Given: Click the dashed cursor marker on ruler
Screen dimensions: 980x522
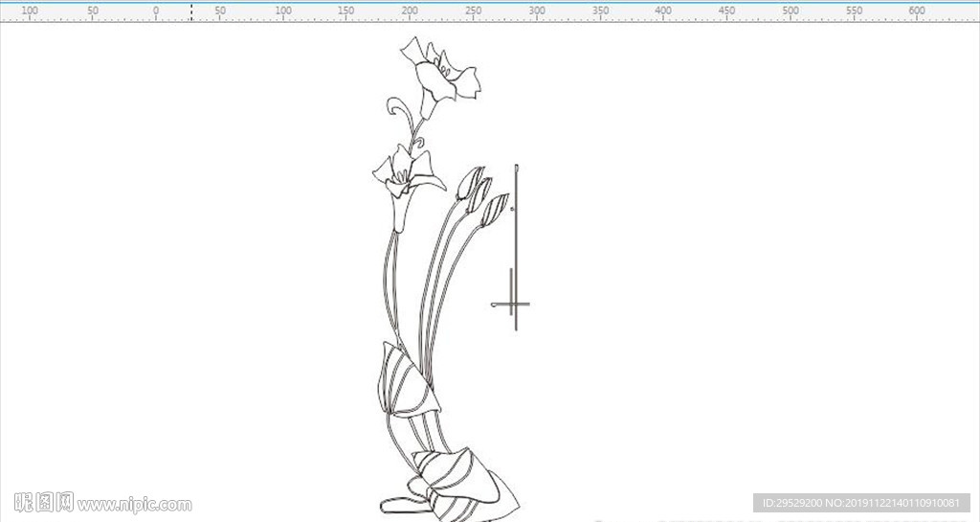Looking at the screenshot, I should click(x=191, y=11).
